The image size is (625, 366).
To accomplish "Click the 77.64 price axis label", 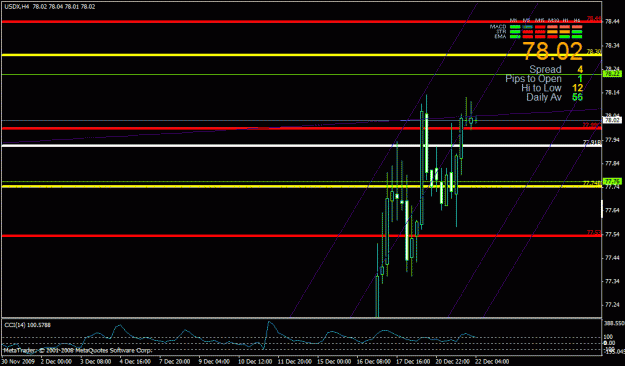I will [612, 210].
